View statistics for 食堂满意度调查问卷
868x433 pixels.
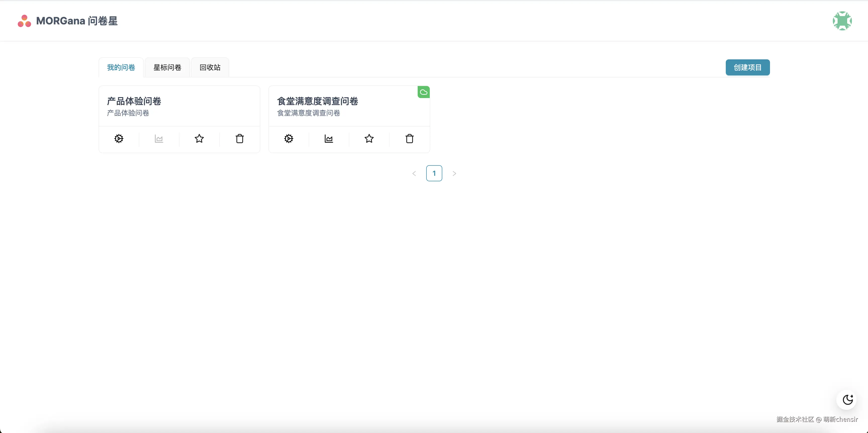tap(328, 139)
